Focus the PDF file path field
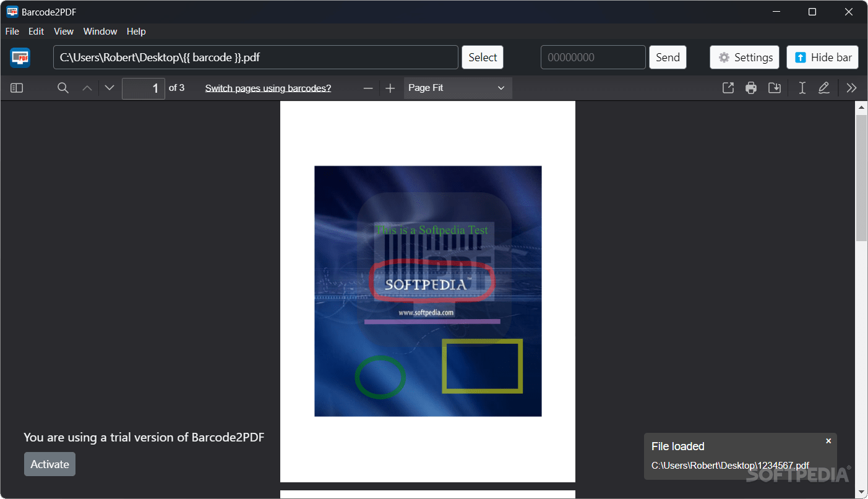868x499 pixels. tap(256, 58)
